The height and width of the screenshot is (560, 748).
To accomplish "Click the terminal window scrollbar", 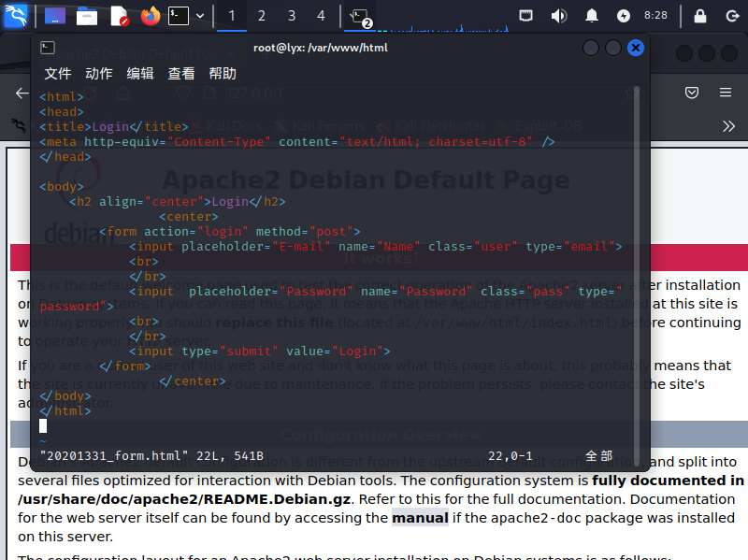I will 637,262.
